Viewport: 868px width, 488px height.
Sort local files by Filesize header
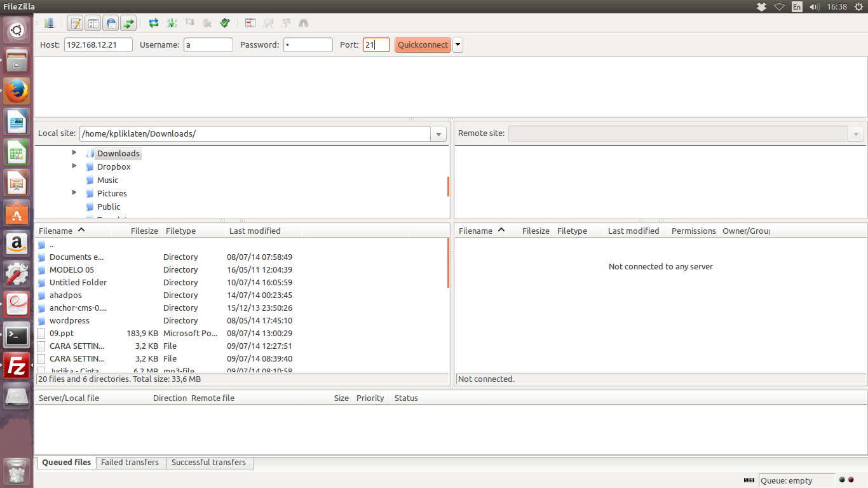coord(137,231)
